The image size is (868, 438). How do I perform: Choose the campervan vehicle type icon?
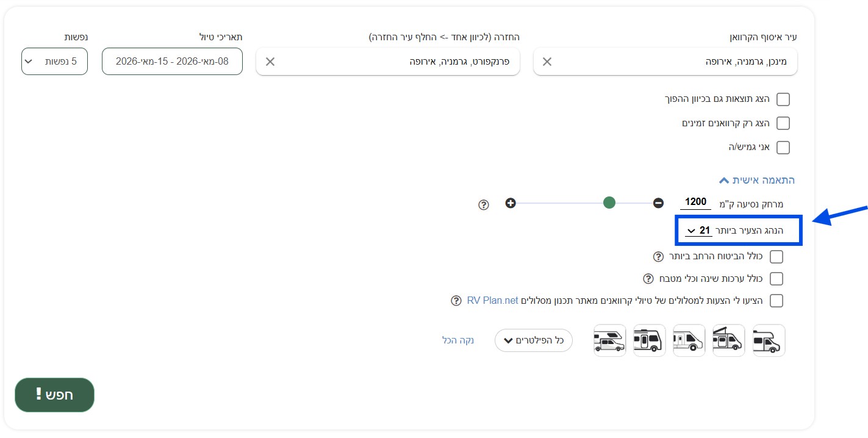coord(689,340)
